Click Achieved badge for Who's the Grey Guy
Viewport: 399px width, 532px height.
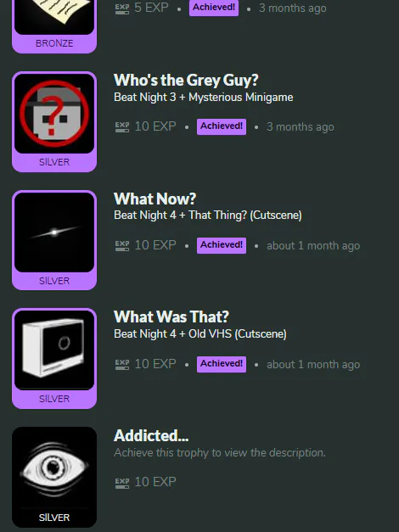click(x=222, y=126)
